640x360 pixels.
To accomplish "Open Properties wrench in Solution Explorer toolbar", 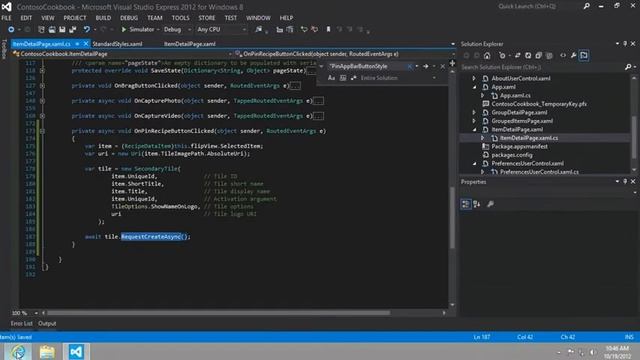I will [x=573, y=56].
